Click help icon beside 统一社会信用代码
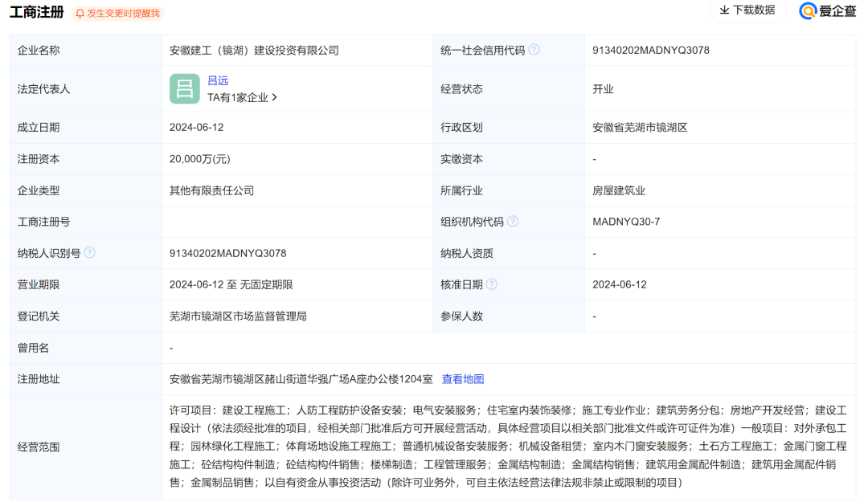 (x=534, y=50)
